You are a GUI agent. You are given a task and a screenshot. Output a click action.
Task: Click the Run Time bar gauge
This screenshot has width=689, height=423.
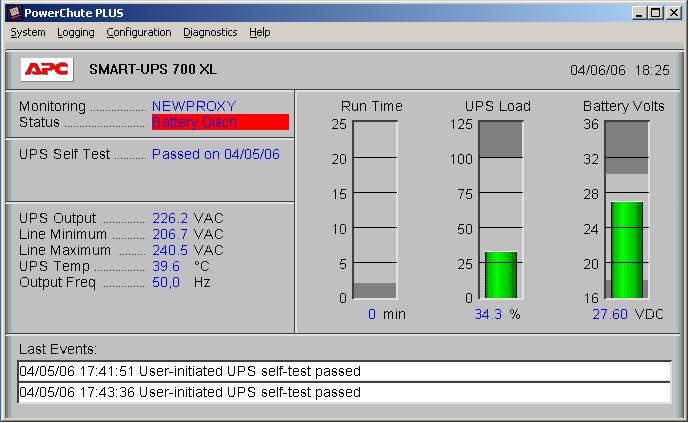[x=375, y=210]
